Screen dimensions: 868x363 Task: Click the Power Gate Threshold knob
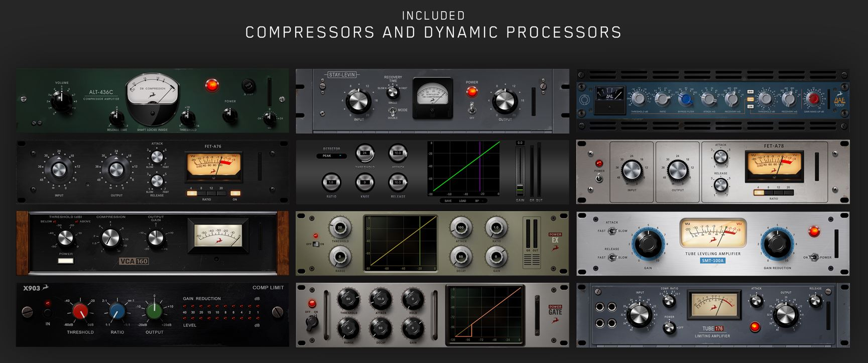pos(348,299)
